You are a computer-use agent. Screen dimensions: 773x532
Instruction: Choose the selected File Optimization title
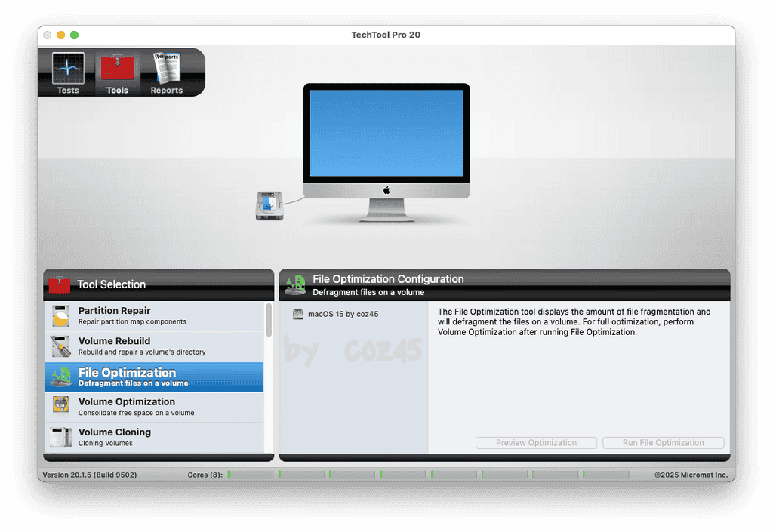point(127,373)
